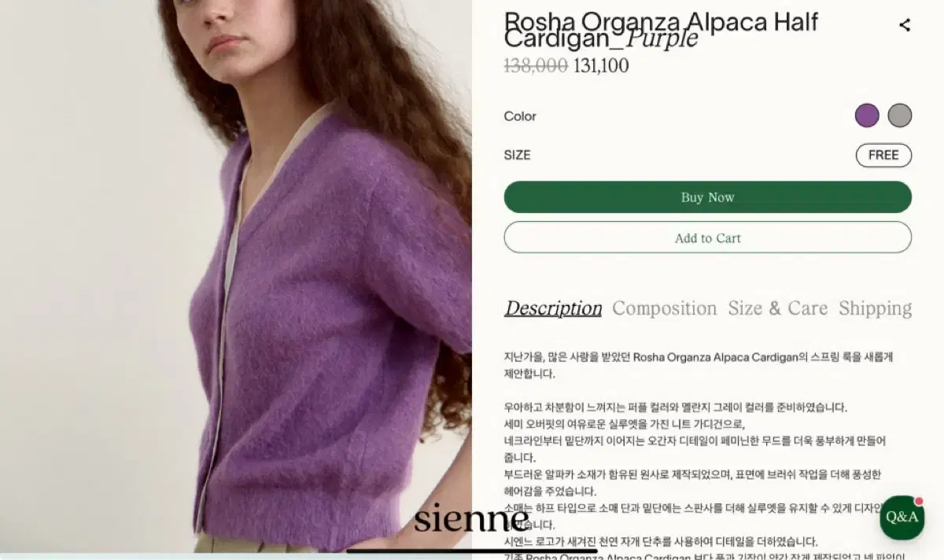Open the green Q&A chat bubble
Image resolution: width=944 pixels, height=560 pixels.
(x=902, y=517)
